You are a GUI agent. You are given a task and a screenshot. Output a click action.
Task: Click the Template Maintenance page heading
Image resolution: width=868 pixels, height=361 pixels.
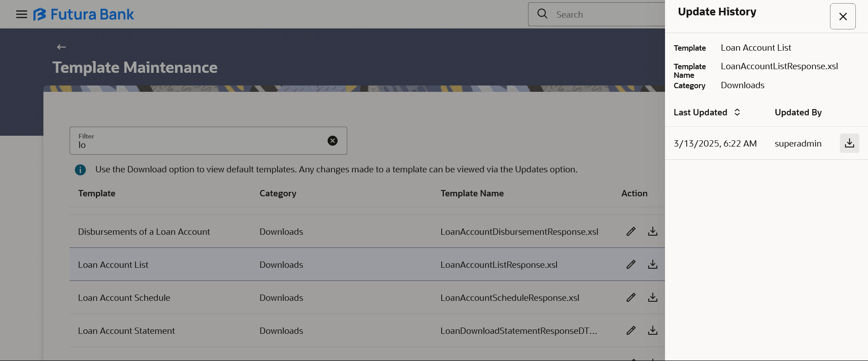pyautogui.click(x=135, y=67)
